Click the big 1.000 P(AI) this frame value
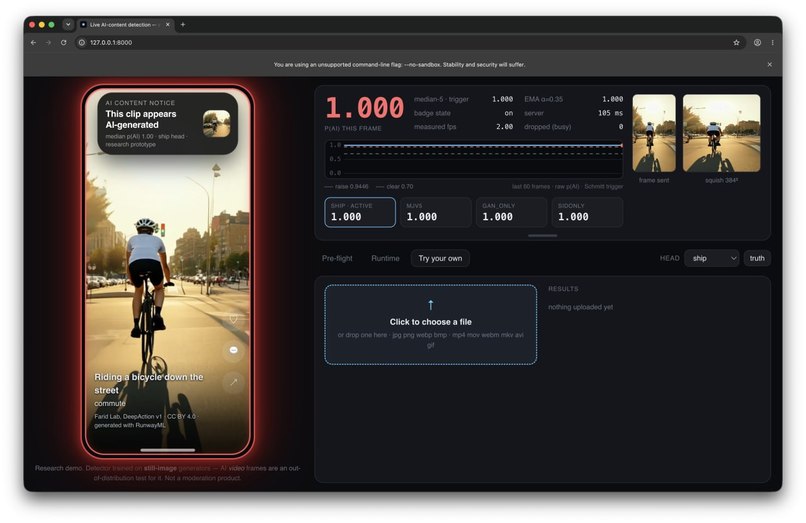Screen dimensions: 806x523 [364, 108]
